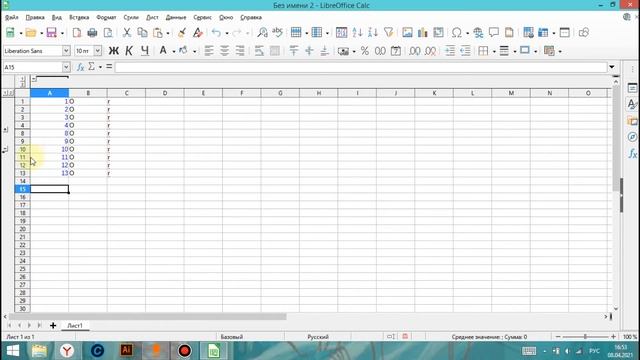The image size is (640, 360).
Task: Open the Name Box A15 dropdown
Action: click(x=66, y=67)
